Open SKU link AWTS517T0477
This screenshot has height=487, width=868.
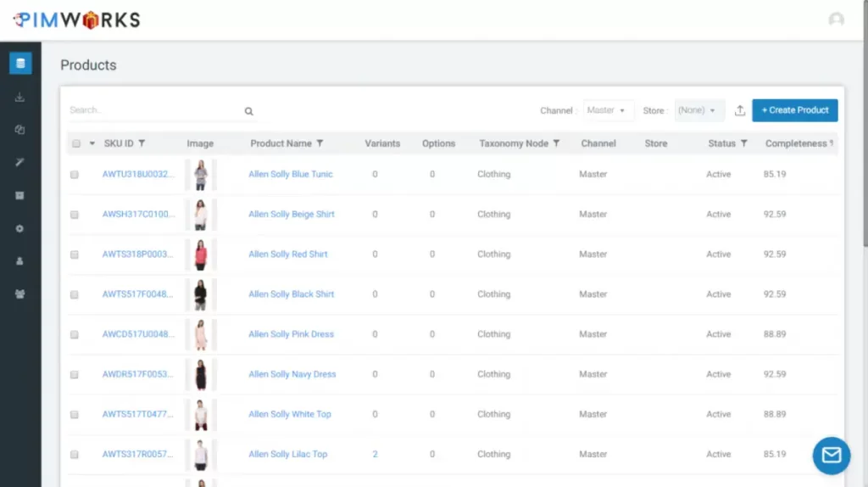coord(138,414)
